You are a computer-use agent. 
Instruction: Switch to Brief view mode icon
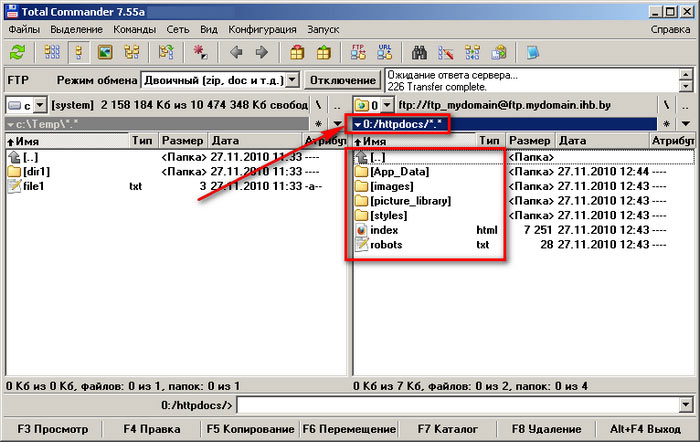pyautogui.click(x=52, y=53)
